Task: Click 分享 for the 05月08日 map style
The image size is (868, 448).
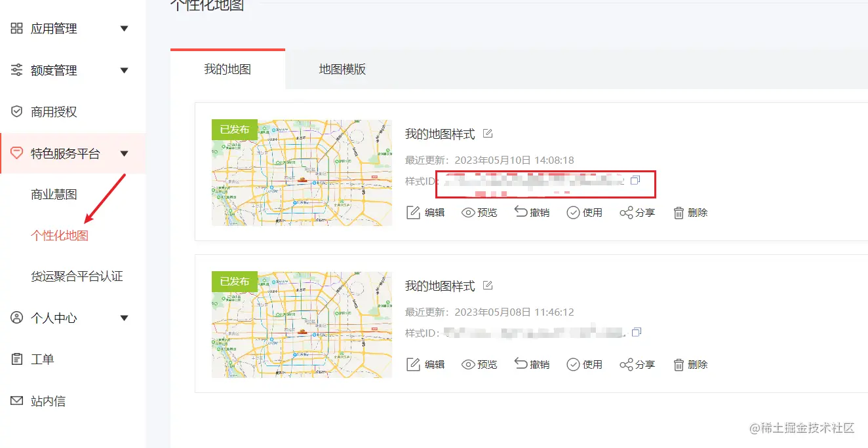Action: coord(637,365)
